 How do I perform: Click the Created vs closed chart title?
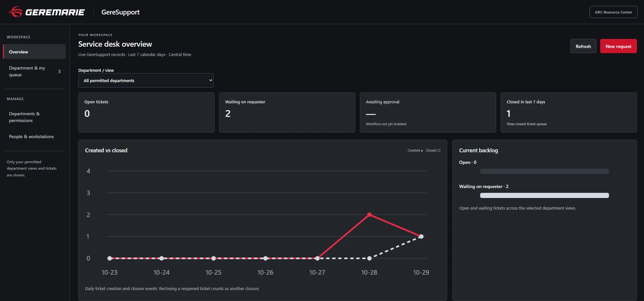pos(106,150)
